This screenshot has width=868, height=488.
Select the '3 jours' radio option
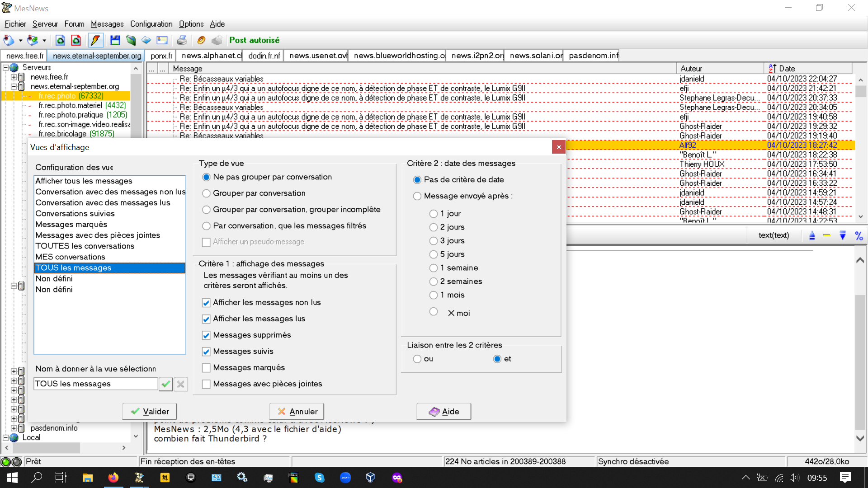434,241
